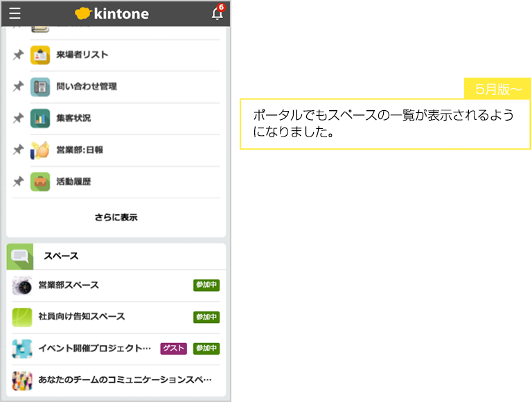
Task: Click the スペース section speech-bubble icon
Action: point(20,256)
